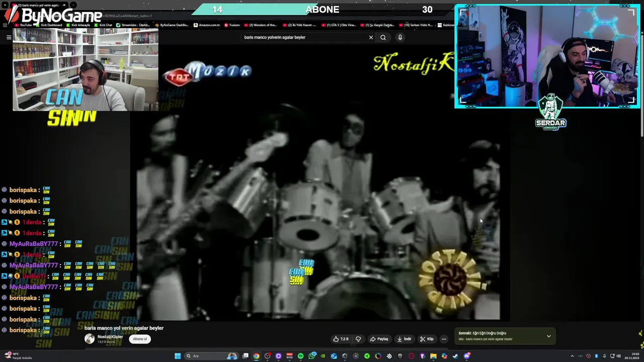
Task: Open the NostaljiKlipler channel avatar
Action: (90, 339)
